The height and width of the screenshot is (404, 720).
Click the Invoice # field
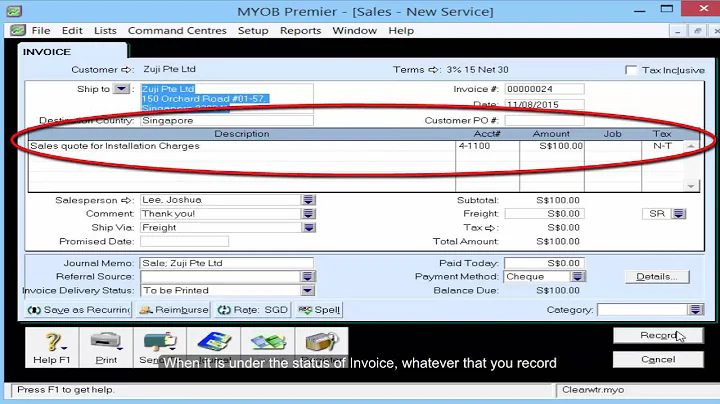click(x=544, y=89)
